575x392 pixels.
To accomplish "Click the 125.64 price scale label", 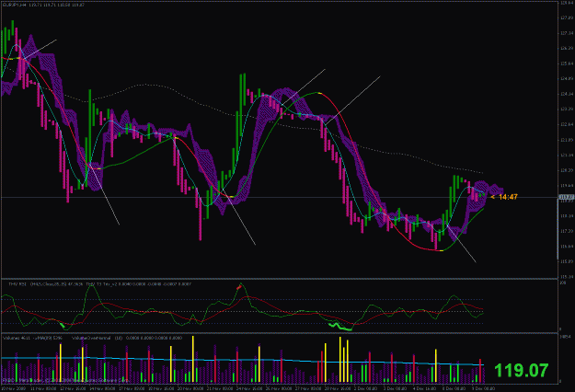I will click(567, 63).
